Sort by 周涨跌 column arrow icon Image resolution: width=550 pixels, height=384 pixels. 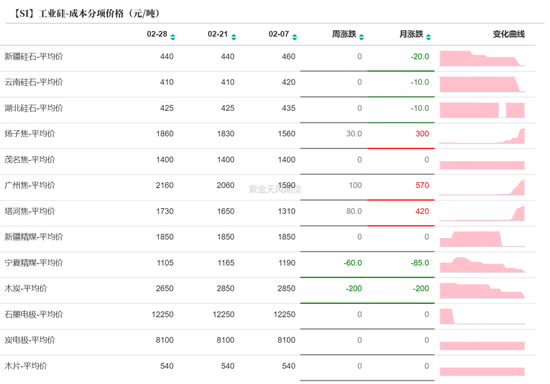361,37
